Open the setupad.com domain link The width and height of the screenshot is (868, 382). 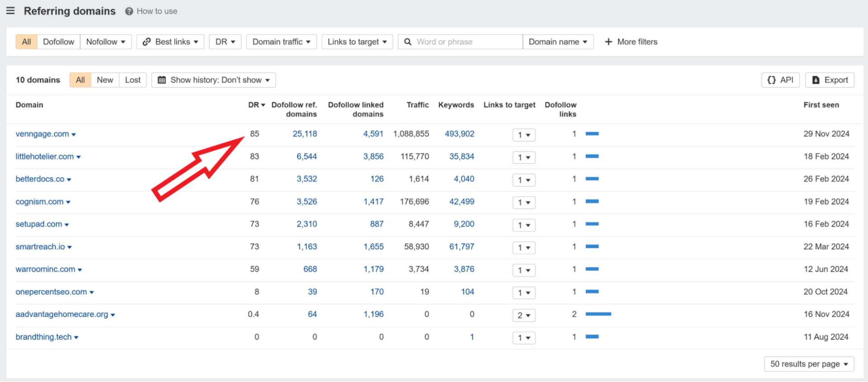39,224
